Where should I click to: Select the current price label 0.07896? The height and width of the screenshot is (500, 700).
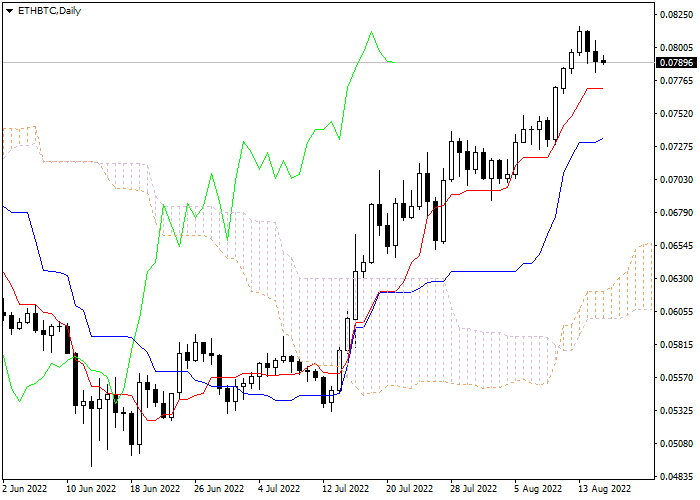click(x=677, y=62)
